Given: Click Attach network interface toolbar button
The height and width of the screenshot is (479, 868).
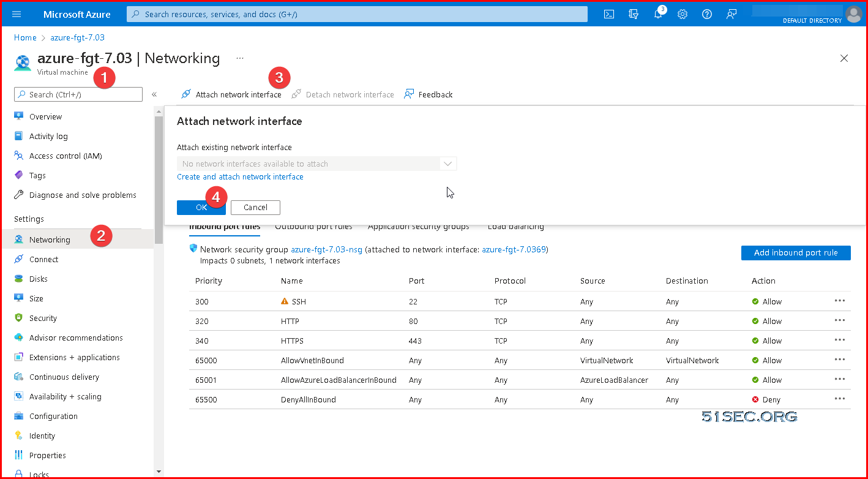Looking at the screenshot, I should pyautogui.click(x=231, y=94).
